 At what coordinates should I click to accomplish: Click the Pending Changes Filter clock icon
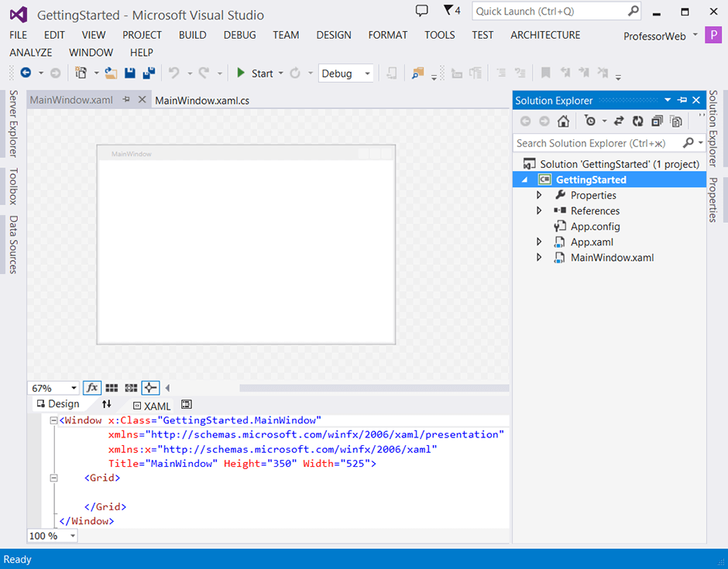(590, 121)
